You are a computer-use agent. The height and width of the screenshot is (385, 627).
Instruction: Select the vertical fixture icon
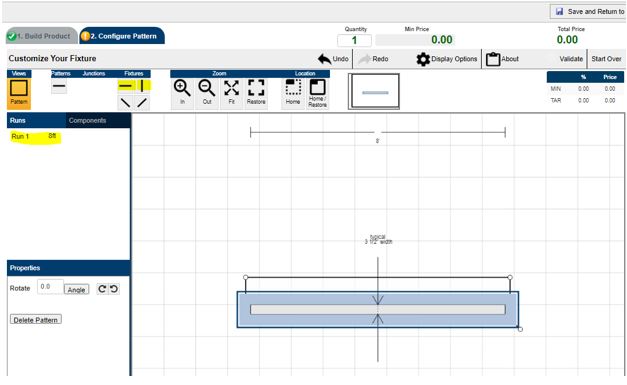(x=142, y=86)
